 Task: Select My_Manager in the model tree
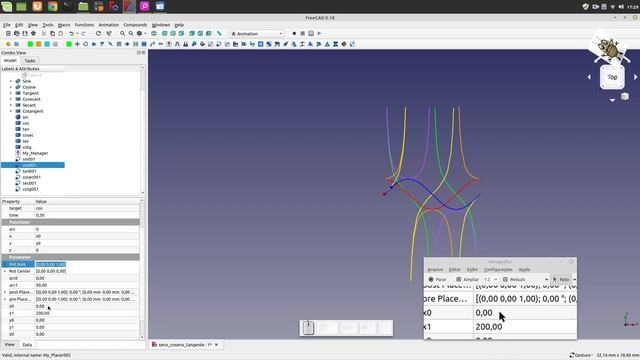pyautogui.click(x=35, y=153)
